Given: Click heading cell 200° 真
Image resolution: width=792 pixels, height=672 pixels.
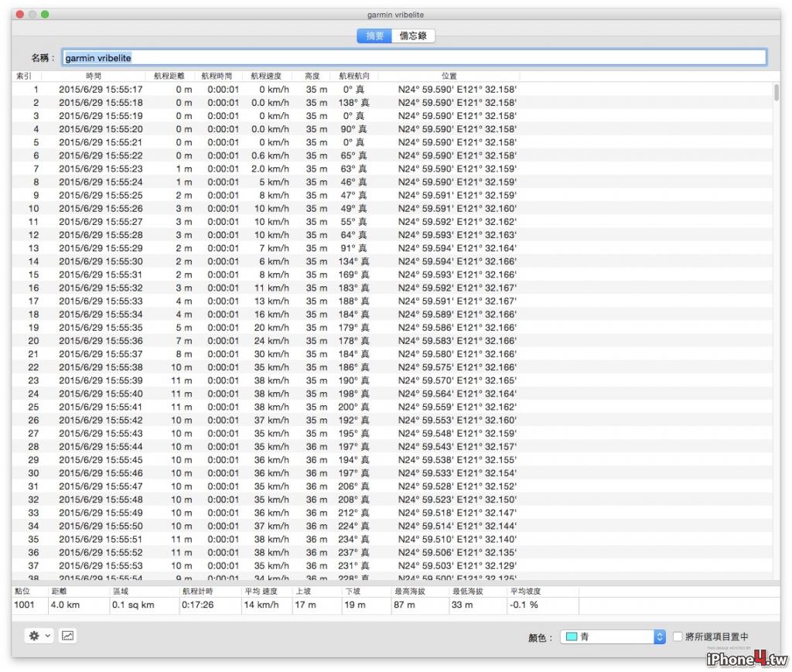Looking at the screenshot, I should 353,407.
